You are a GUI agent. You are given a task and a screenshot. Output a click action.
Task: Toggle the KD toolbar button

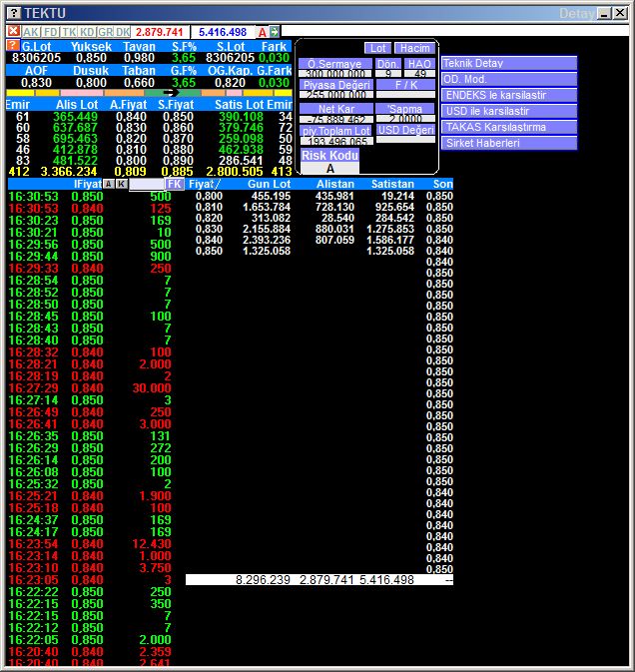tap(87, 32)
